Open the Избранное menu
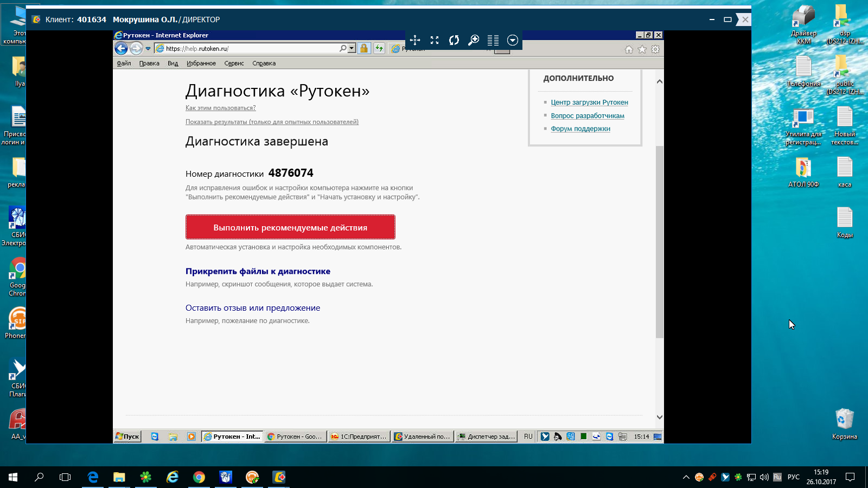Image resolution: width=868 pixels, height=488 pixels. 201,63
